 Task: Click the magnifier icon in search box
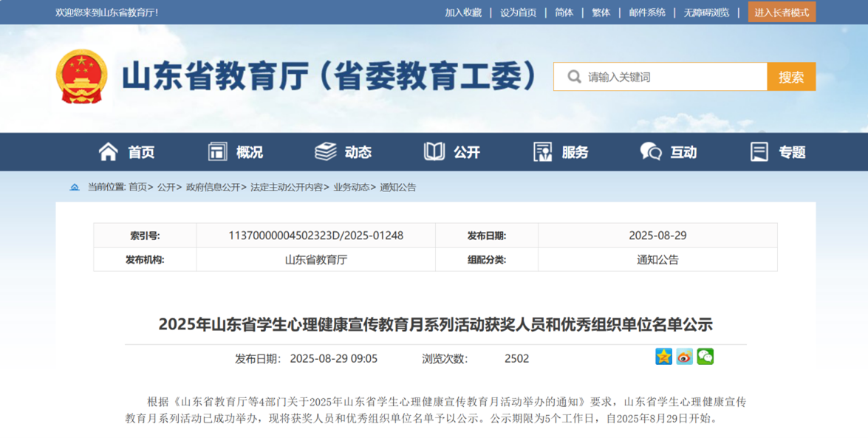pyautogui.click(x=574, y=76)
